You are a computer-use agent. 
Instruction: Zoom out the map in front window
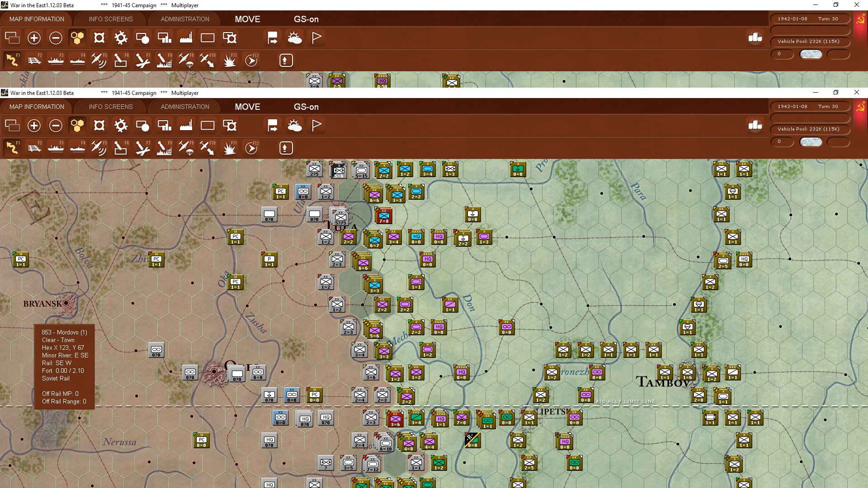click(56, 126)
